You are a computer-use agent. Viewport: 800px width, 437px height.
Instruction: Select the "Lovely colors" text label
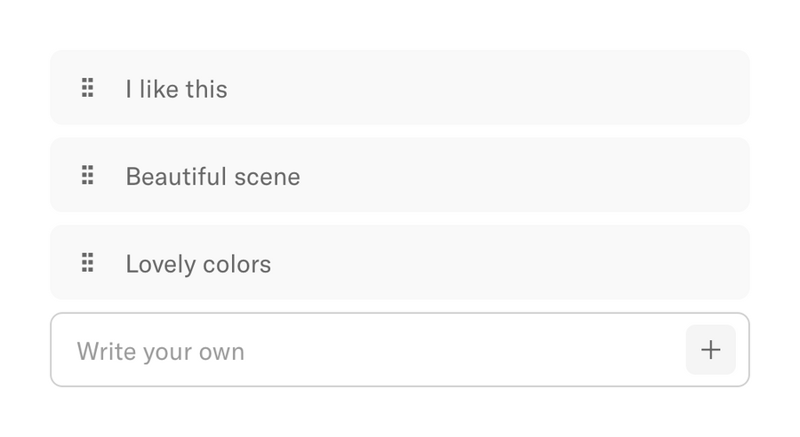click(x=198, y=265)
